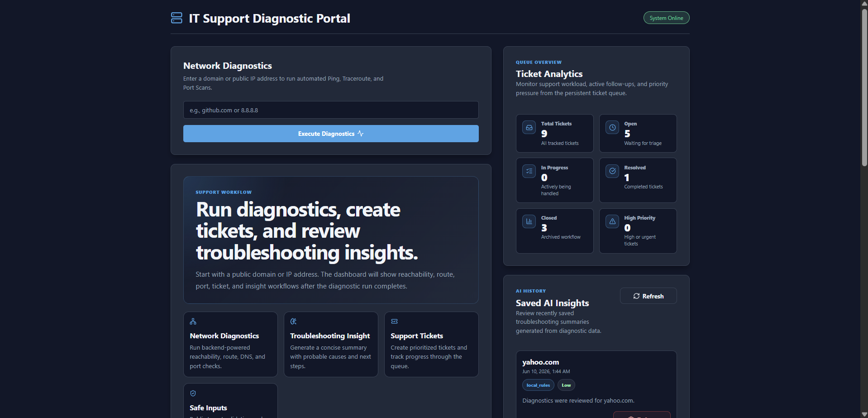Click the server icon beside the portal title
Image resolution: width=868 pixels, height=418 pixels.
[x=176, y=18]
